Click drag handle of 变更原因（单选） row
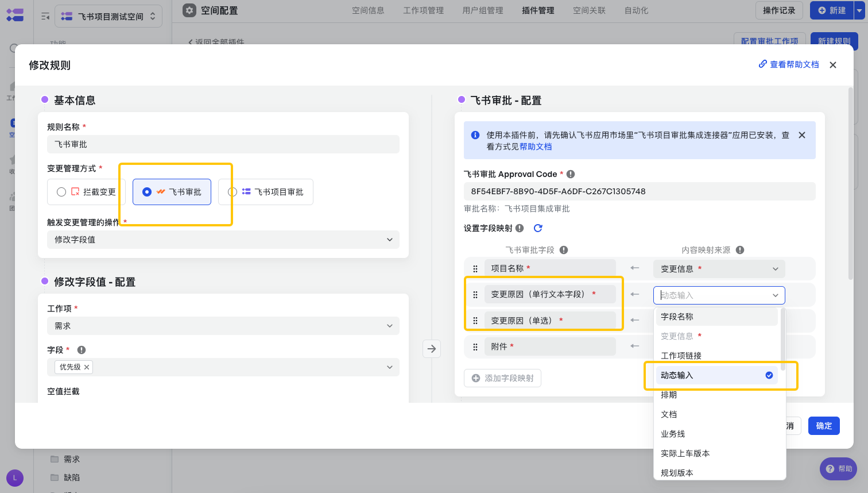This screenshot has height=493, width=868. (x=475, y=321)
